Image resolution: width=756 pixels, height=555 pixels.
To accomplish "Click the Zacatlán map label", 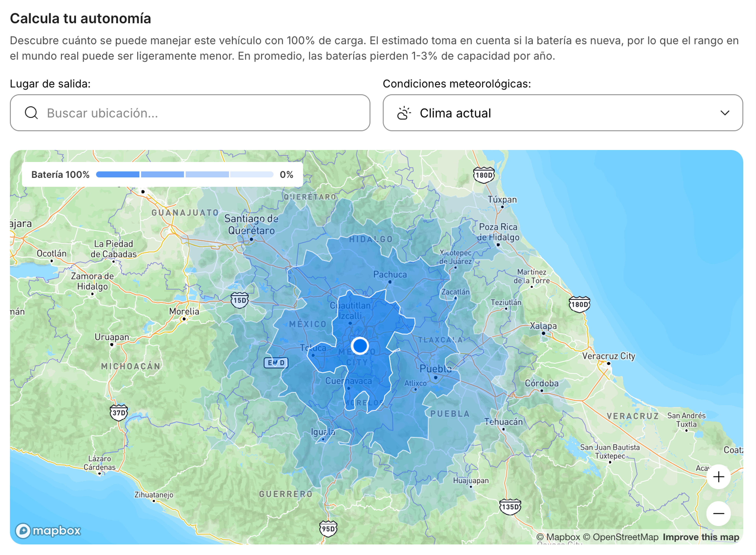I will click(x=456, y=292).
